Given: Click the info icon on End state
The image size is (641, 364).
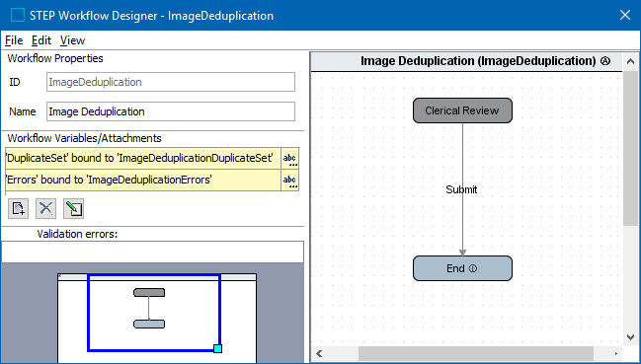Looking at the screenshot, I should pyautogui.click(x=473, y=268).
